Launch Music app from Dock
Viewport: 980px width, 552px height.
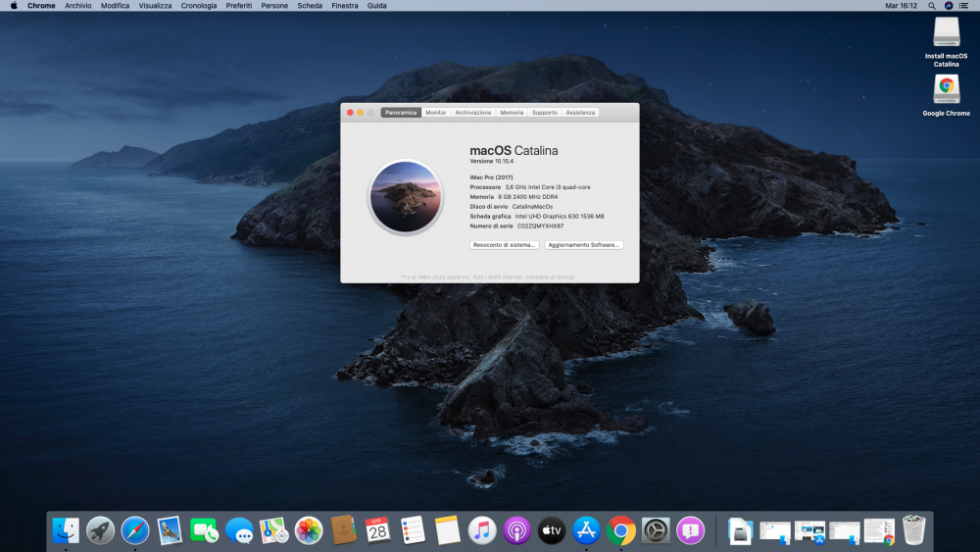482,530
